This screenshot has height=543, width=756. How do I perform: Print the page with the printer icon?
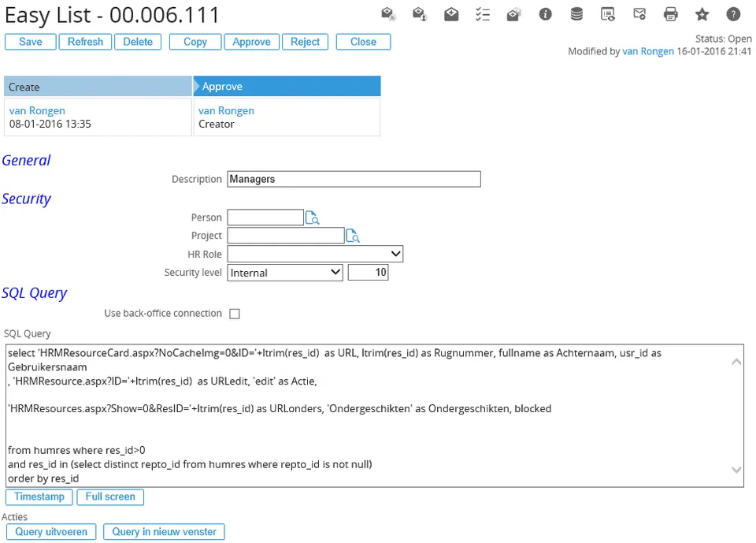671,14
